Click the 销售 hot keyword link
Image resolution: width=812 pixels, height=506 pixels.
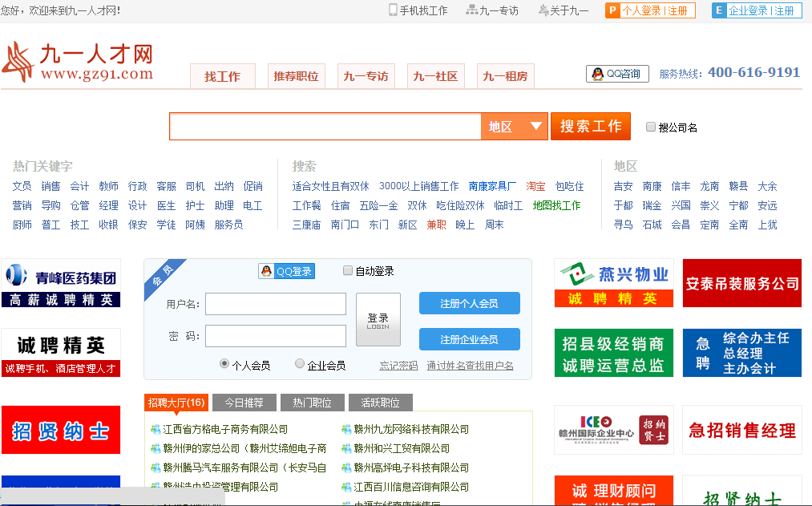click(x=50, y=187)
